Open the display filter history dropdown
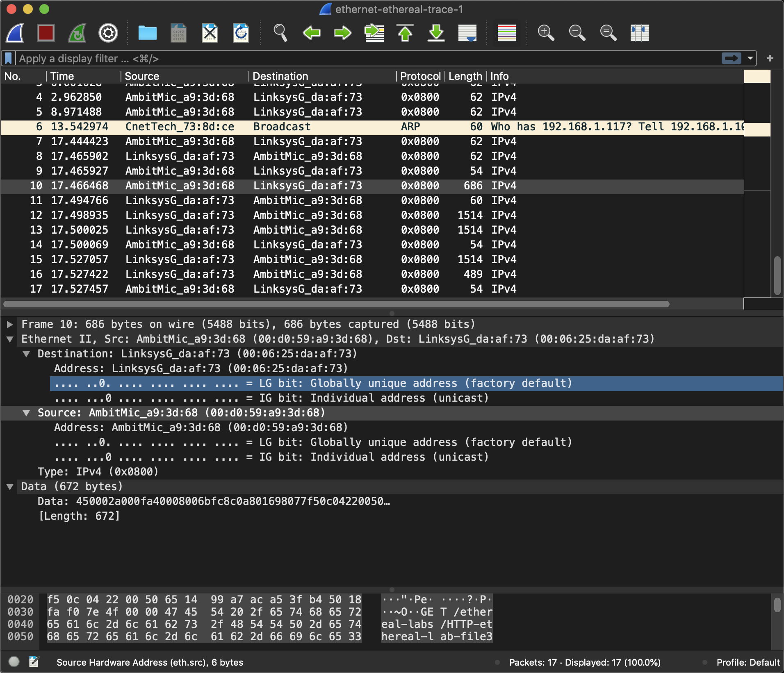The image size is (784, 673). [x=750, y=58]
